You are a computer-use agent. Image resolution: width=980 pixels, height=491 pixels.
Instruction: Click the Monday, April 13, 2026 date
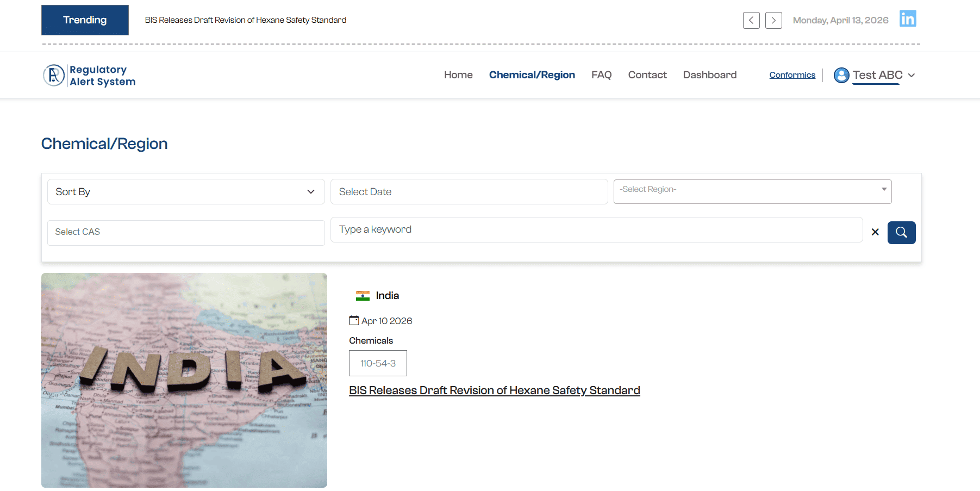840,20
